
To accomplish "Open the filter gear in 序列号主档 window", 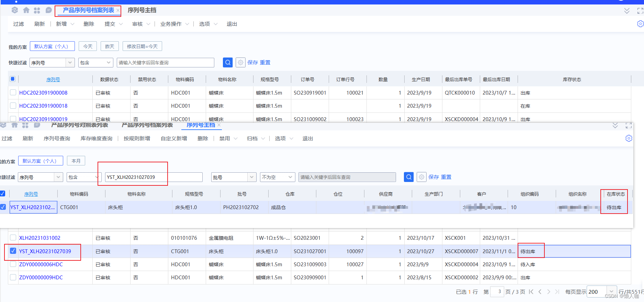I will click(x=421, y=177).
